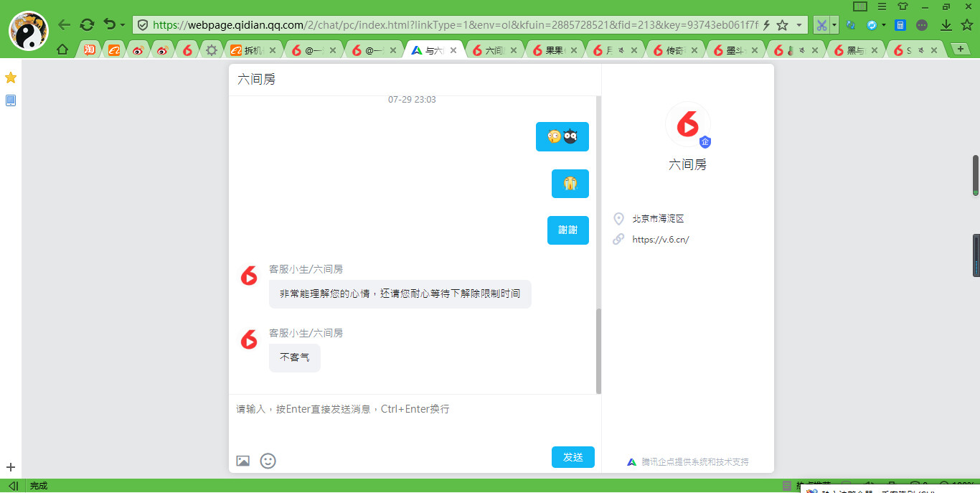The width and height of the screenshot is (980, 493).
Task: Open blue extension dropdown arrow
Action: point(883,25)
